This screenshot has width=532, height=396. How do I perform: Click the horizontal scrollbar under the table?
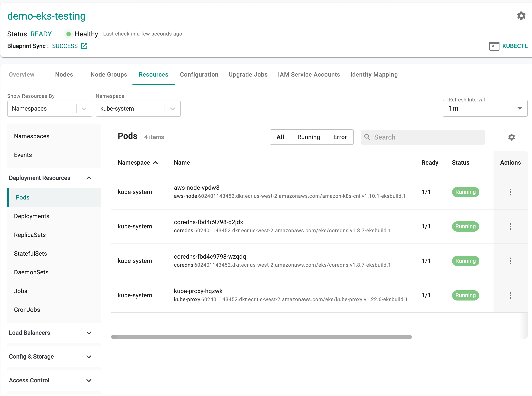(x=261, y=337)
